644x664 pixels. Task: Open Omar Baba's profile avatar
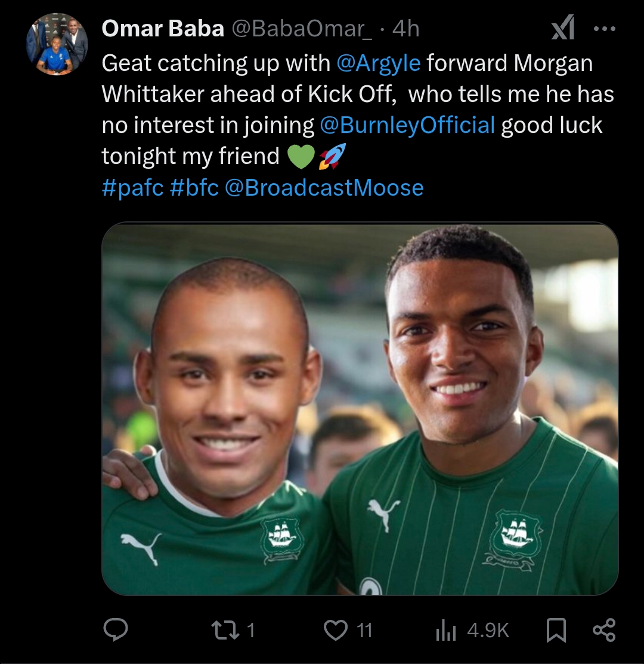point(57,44)
